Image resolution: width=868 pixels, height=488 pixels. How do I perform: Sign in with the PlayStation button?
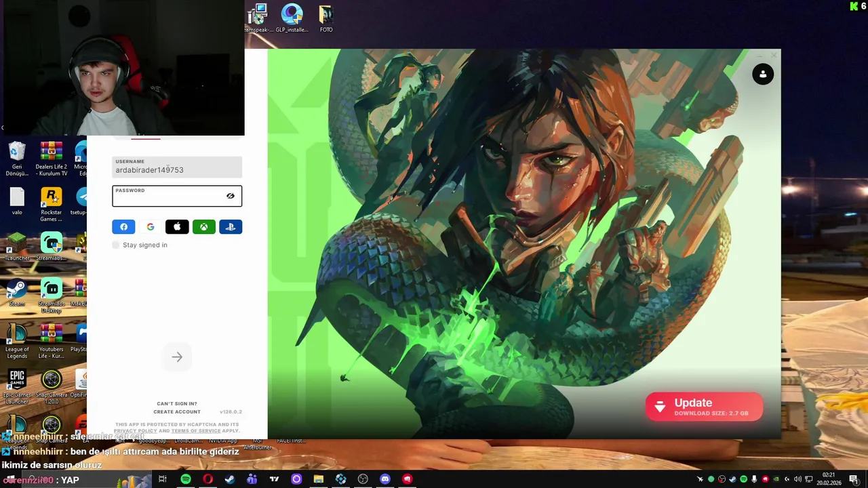tap(231, 227)
